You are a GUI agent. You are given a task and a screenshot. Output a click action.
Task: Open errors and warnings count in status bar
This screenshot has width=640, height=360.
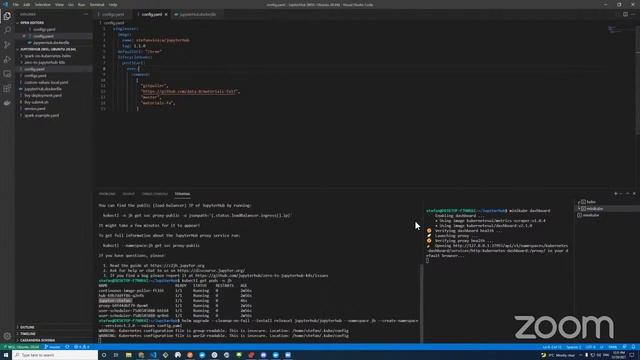click(x=81, y=347)
